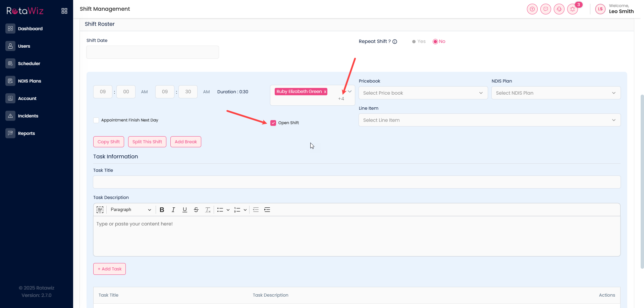
Task: Toggle bold formatting in task description
Action: pos(162,210)
